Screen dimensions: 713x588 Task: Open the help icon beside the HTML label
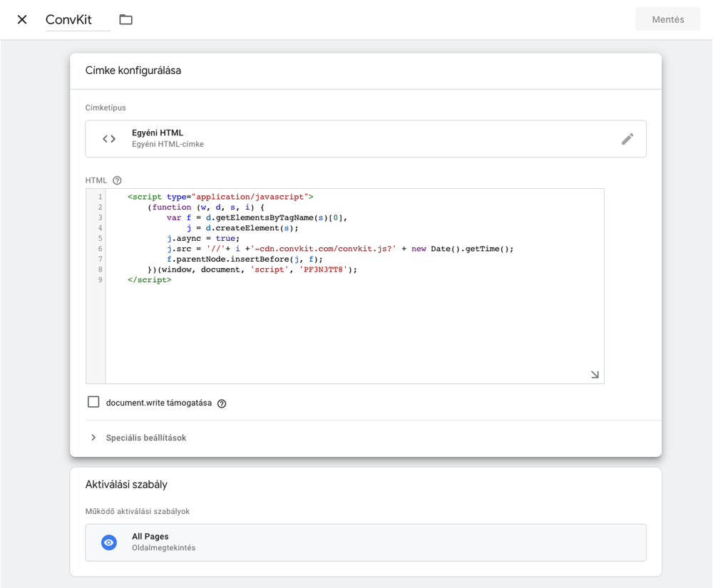click(118, 180)
